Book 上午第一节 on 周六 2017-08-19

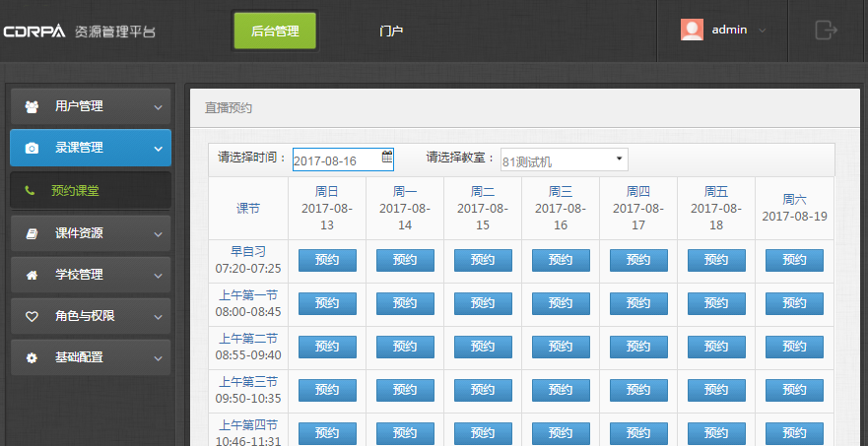click(794, 303)
